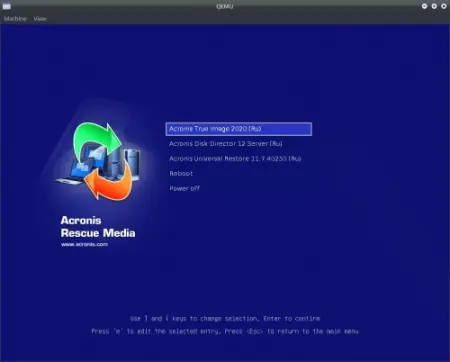Click the QEMU window icon in title bar
Screen dimensions: 450x362
point(6,6)
